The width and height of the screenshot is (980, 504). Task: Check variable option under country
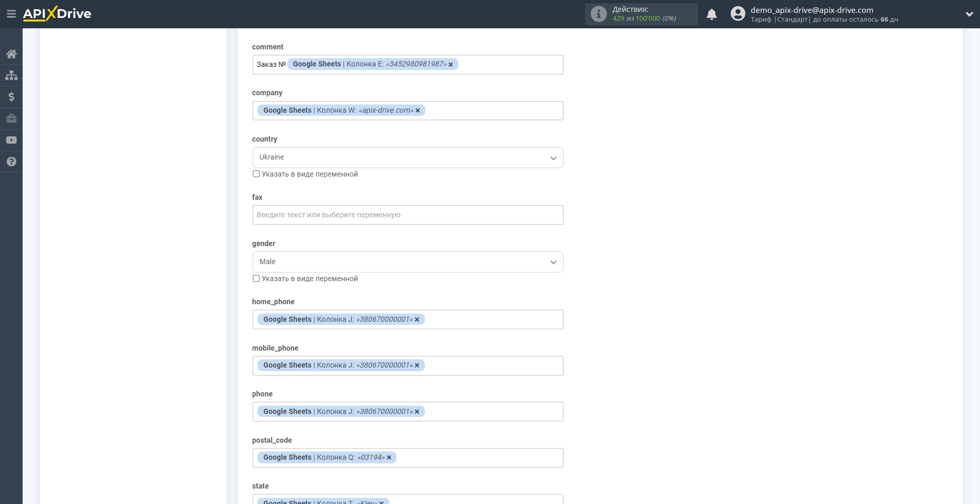pyautogui.click(x=256, y=174)
